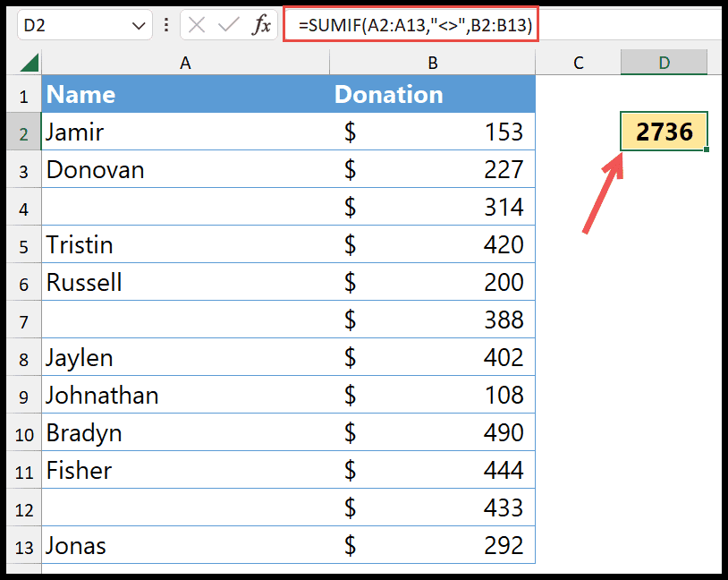The width and height of the screenshot is (728, 580).
Task: Select column C header
Action: (578, 63)
